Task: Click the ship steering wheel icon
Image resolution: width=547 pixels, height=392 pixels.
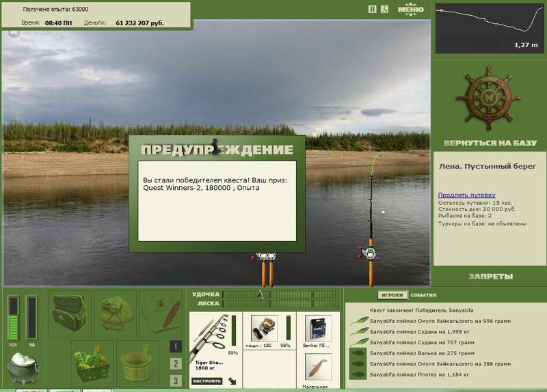Action: coord(488,98)
